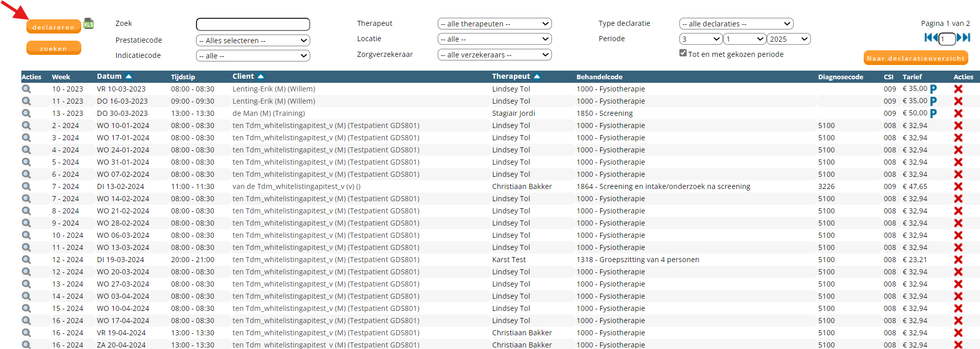Open the Zorgverzekeraar dropdown

pos(494,55)
